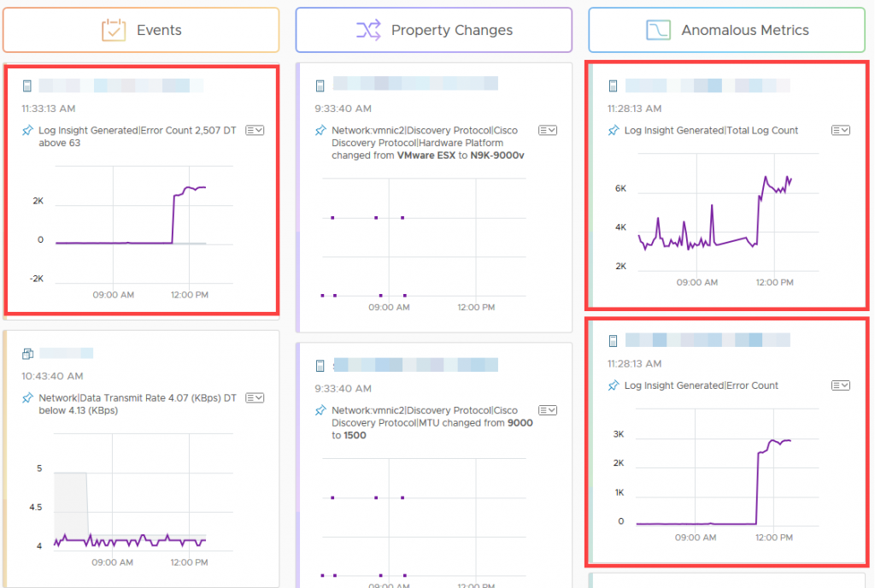Viewport: 875px width, 588px height.
Task: Select the Events column header
Action: pos(141,30)
